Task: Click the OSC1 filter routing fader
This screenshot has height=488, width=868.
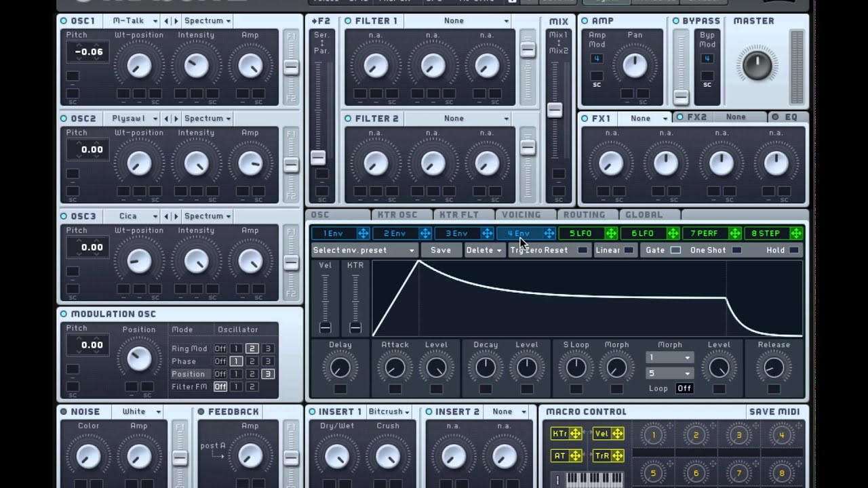Action: click(291, 67)
